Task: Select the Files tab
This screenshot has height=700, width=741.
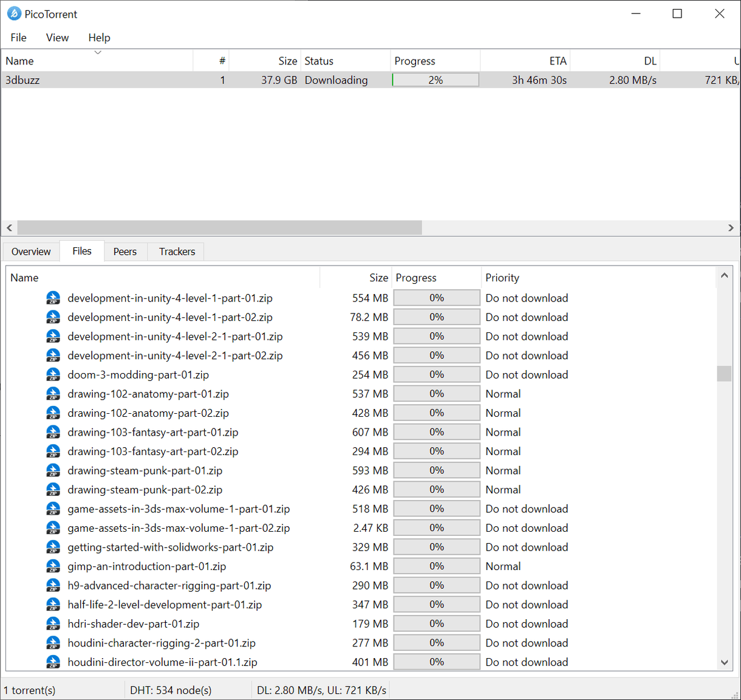Action: pos(82,251)
